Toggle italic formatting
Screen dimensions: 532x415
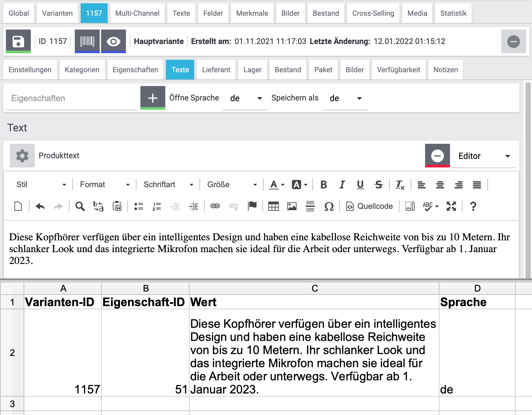pyautogui.click(x=342, y=185)
